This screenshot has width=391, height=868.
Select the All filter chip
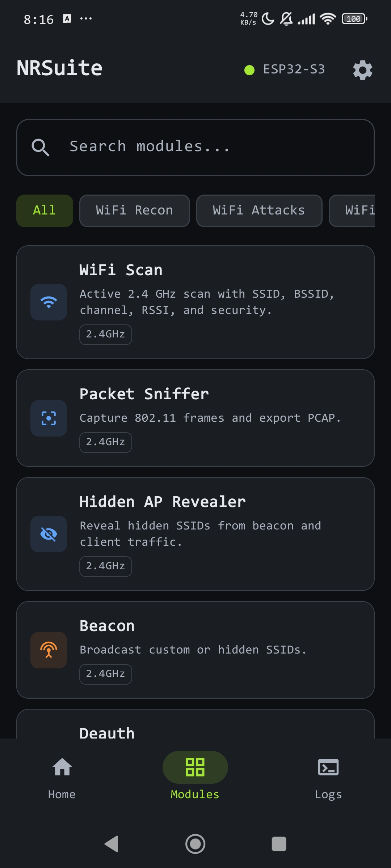(x=45, y=211)
